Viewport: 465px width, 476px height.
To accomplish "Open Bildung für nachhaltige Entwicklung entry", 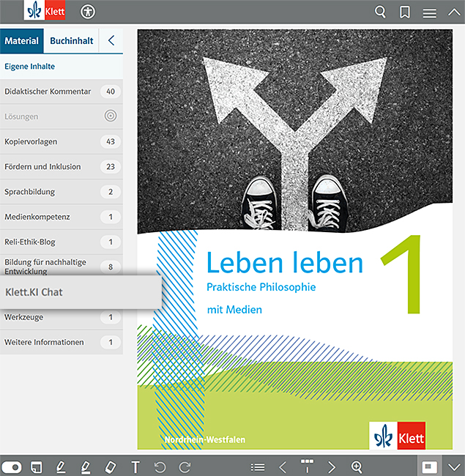I will (x=62, y=265).
